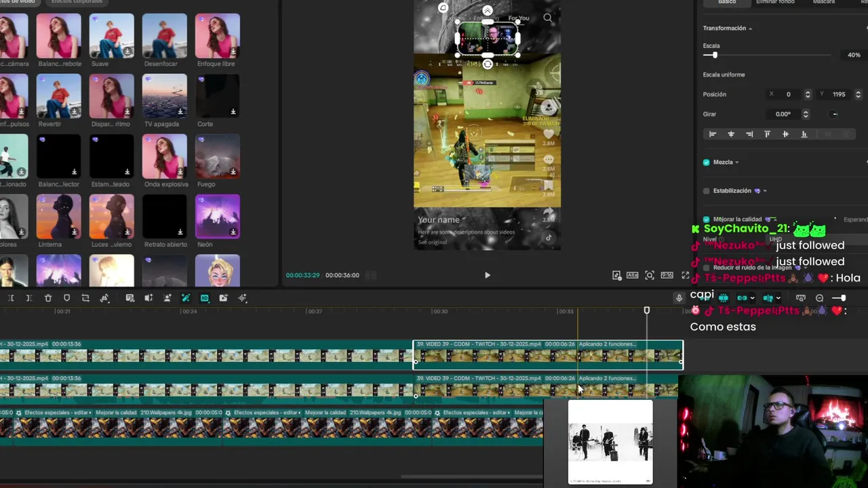Click the HD enhance quality icon
This screenshot has height=488, width=868.
(205, 298)
